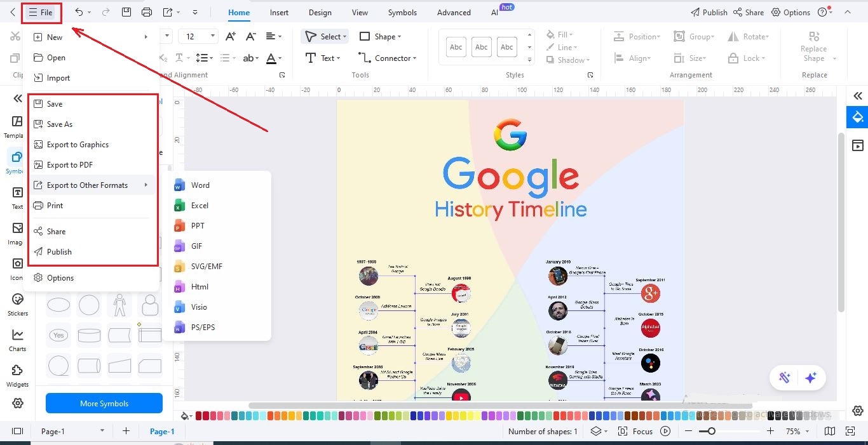Click the sparkle AI floating button
Viewport: 868px width, 445px height.
[x=810, y=378]
